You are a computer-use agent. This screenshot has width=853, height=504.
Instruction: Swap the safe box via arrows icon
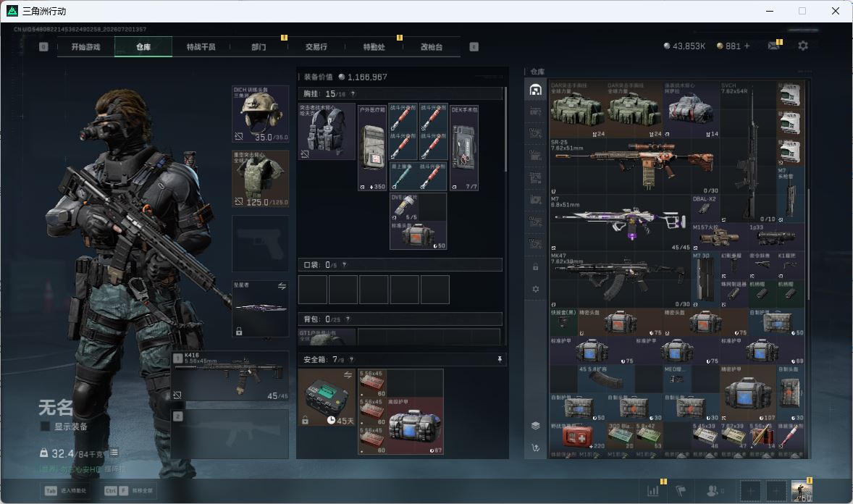[x=348, y=375]
